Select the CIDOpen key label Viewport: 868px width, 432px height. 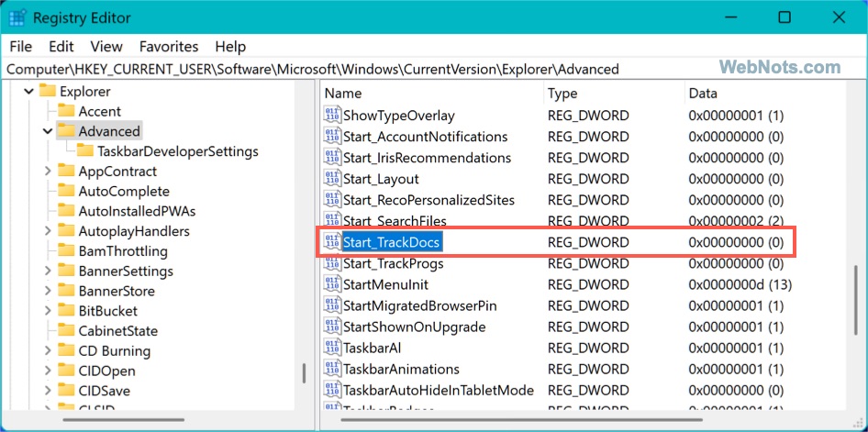[106, 371]
